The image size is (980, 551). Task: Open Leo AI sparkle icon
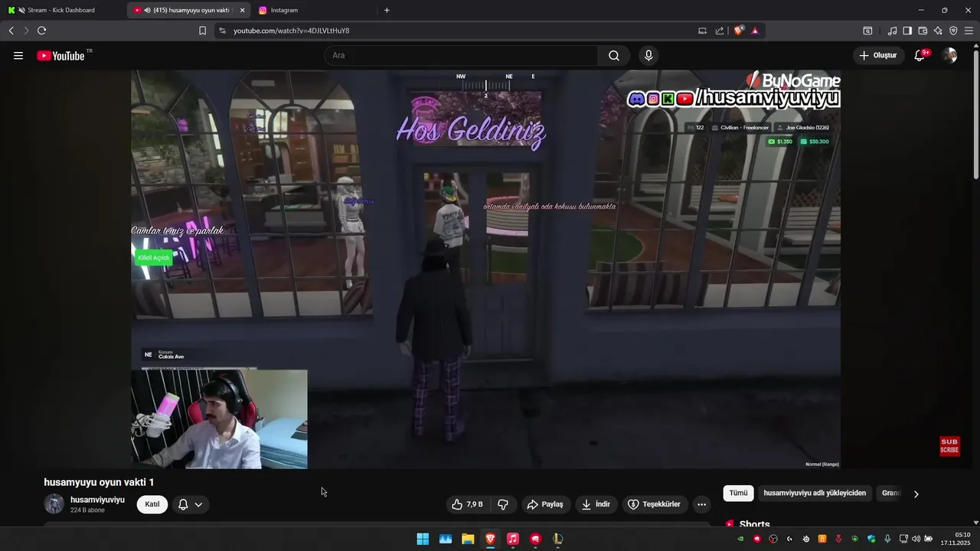point(938,31)
